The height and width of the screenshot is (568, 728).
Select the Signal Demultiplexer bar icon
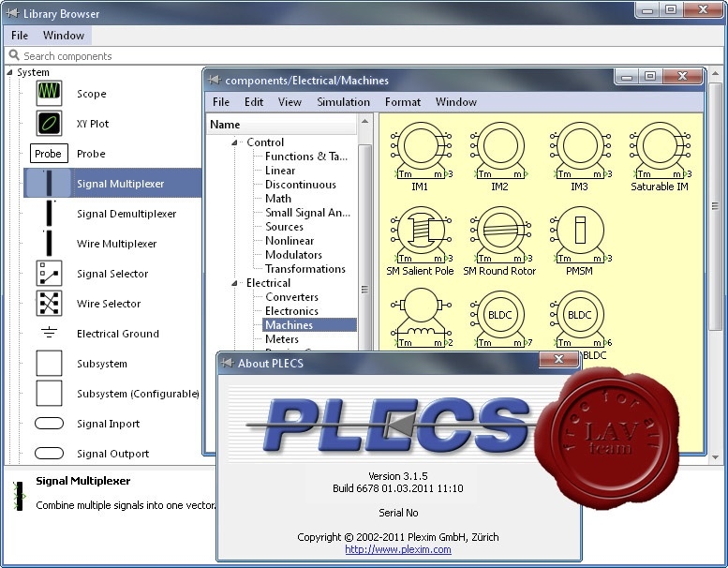pos(49,213)
